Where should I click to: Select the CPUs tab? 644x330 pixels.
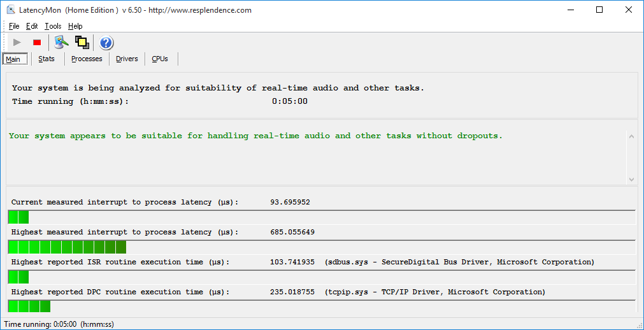(160, 59)
